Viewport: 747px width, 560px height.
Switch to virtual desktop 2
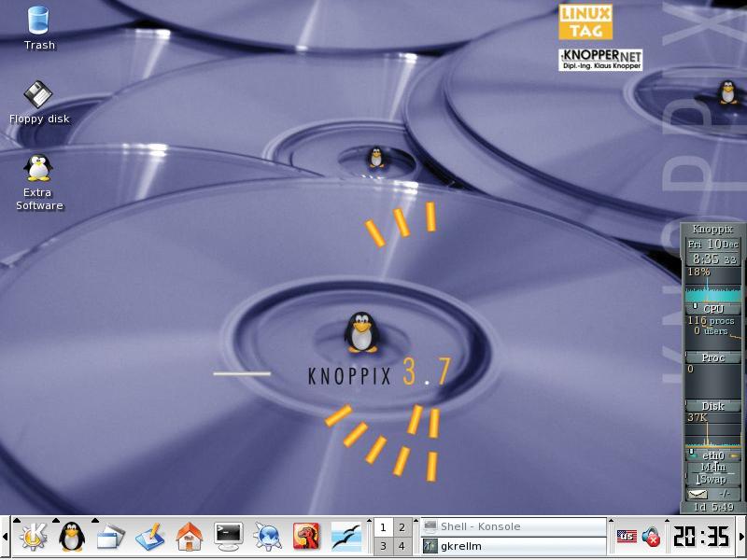402,527
